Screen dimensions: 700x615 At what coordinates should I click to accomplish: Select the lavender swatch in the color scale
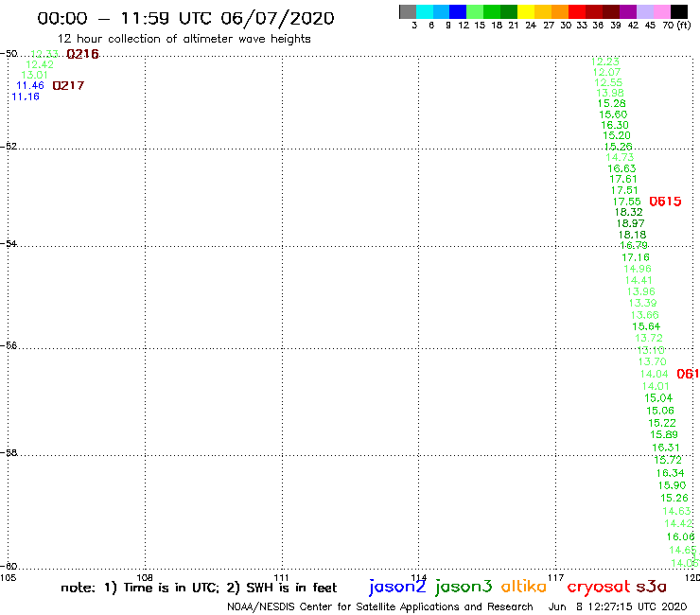(x=645, y=11)
